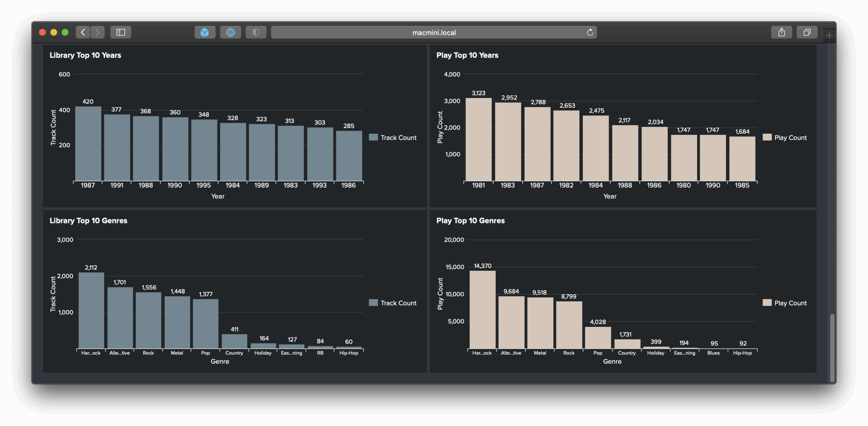Screen dimensions: 868x426
Task: Click the 1981 bar with 3,123 plays
Action: click(x=478, y=139)
